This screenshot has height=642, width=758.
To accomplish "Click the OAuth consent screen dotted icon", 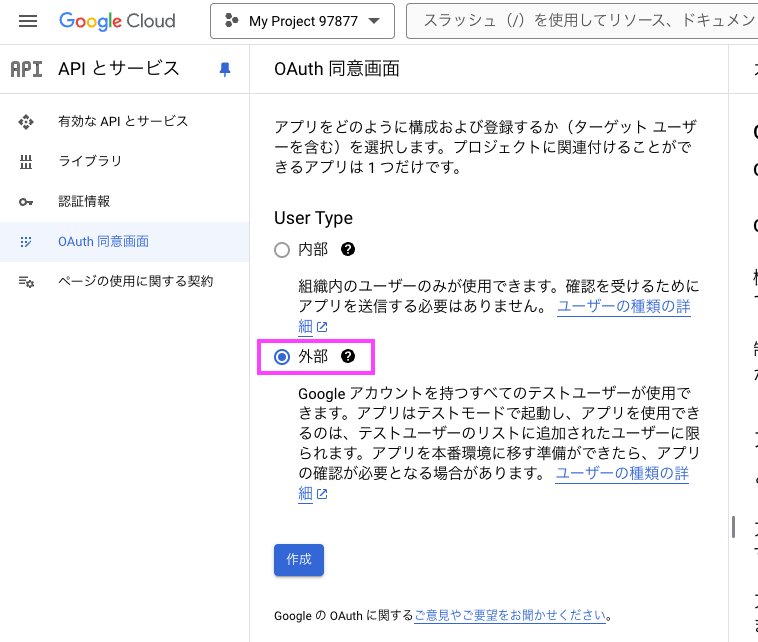I will [26, 242].
